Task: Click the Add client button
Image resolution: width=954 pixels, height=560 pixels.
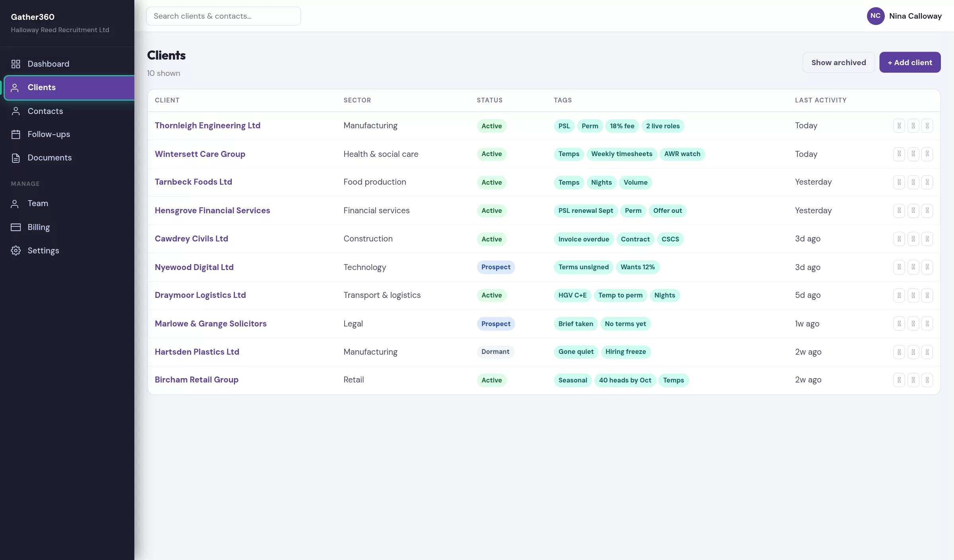Action: click(x=909, y=62)
